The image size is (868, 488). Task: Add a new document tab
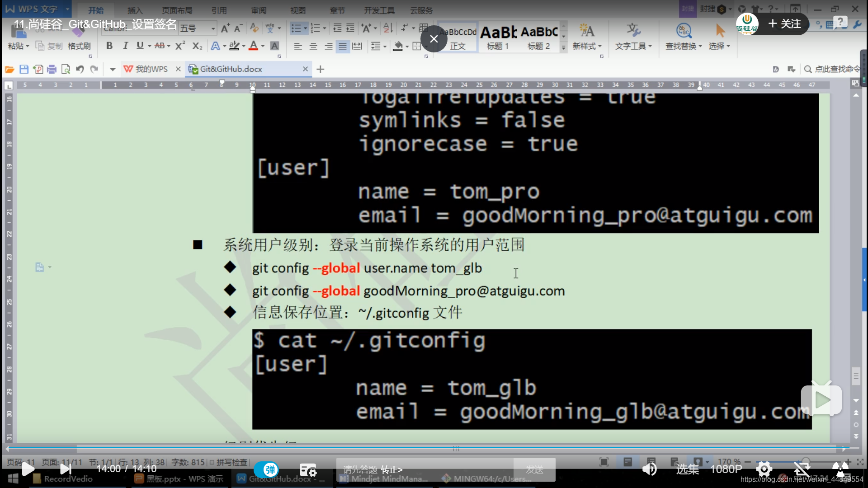pos(321,69)
